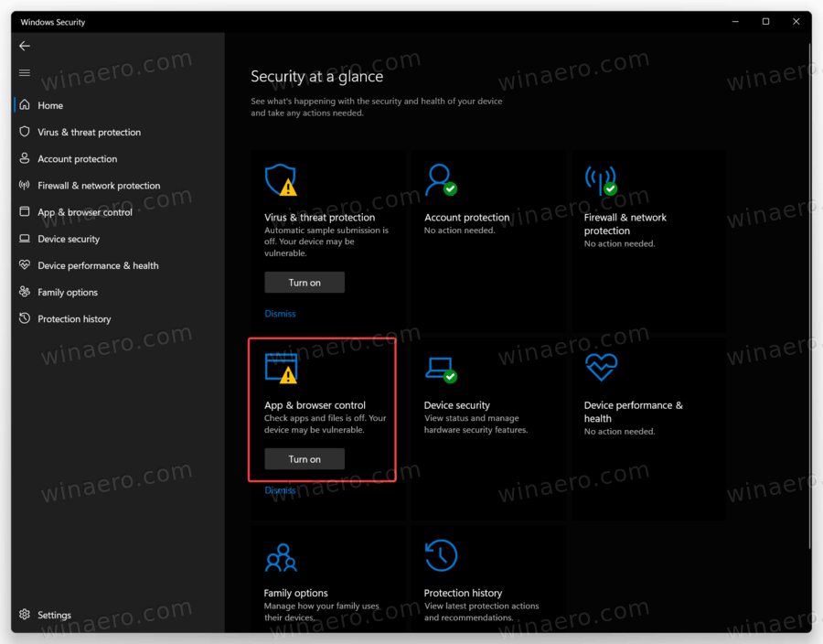Dismiss the Virus & threat protection alert
This screenshot has width=823, height=644.
[x=280, y=313]
